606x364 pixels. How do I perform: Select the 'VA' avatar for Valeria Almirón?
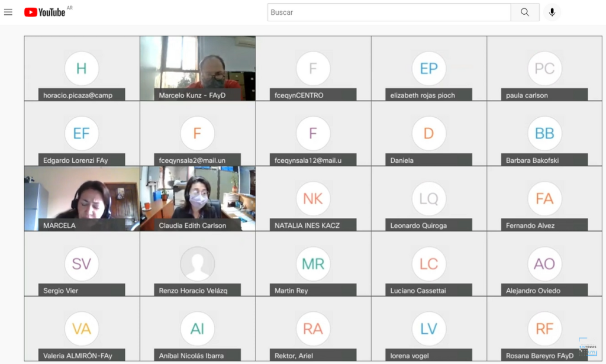(82, 329)
